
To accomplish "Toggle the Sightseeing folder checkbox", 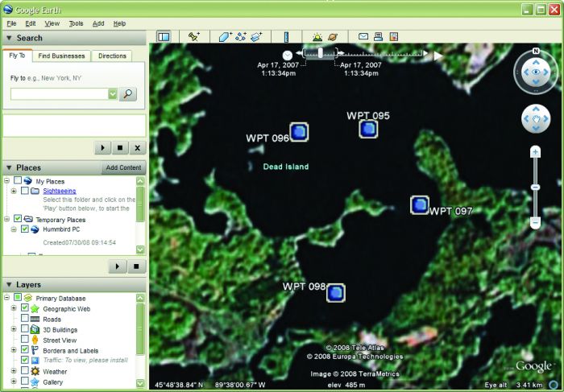I will 24,191.
